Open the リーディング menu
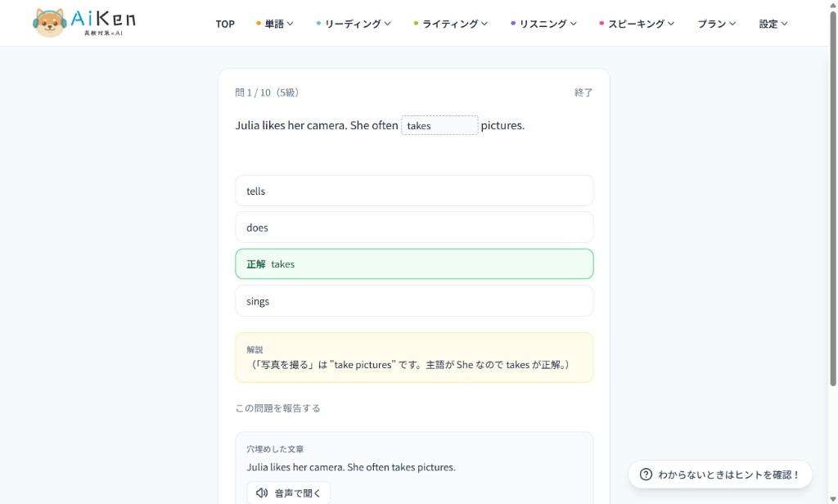 click(x=354, y=24)
